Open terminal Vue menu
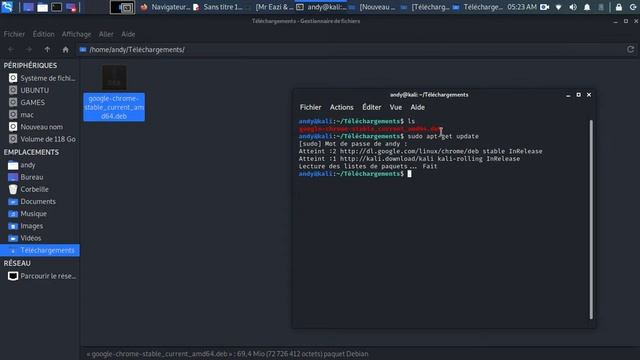640x360 pixels. click(396, 107)
